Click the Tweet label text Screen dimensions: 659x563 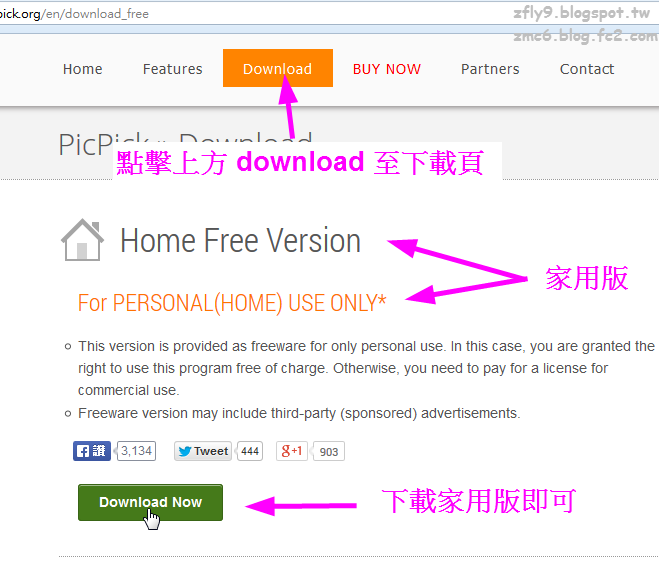211,451
